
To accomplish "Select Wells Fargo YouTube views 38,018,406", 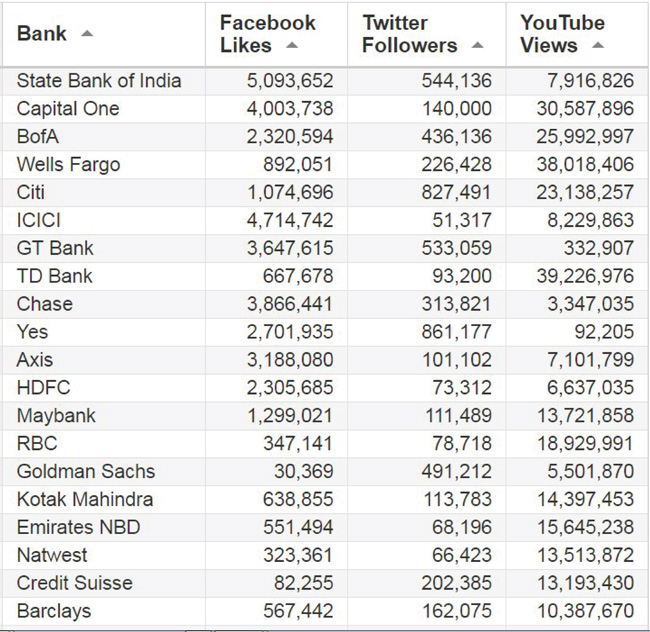I will coord(585,165).
